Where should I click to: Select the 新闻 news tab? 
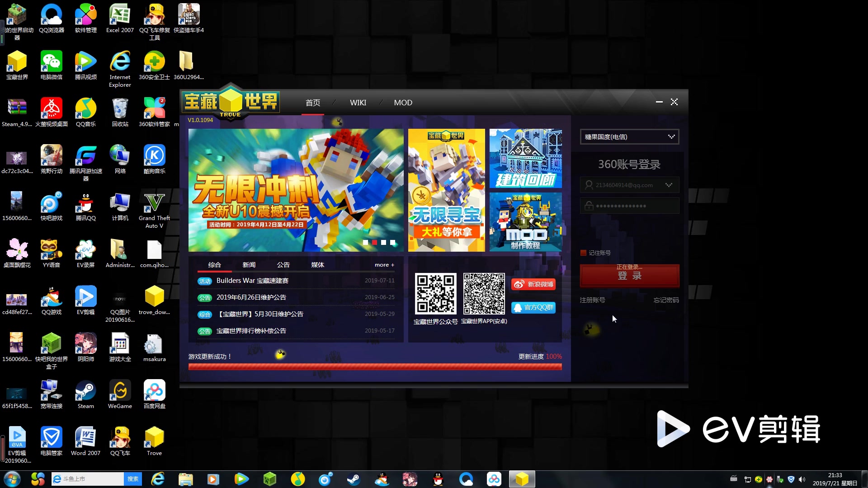(x=249, y=265)
